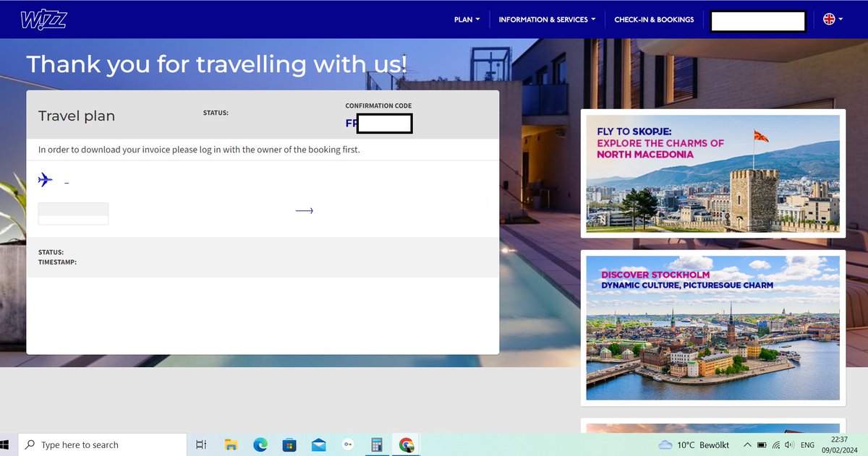Open Task View on the taskbar
The width and height of the screenshot is (868, 456).
(x=201, y=444)
